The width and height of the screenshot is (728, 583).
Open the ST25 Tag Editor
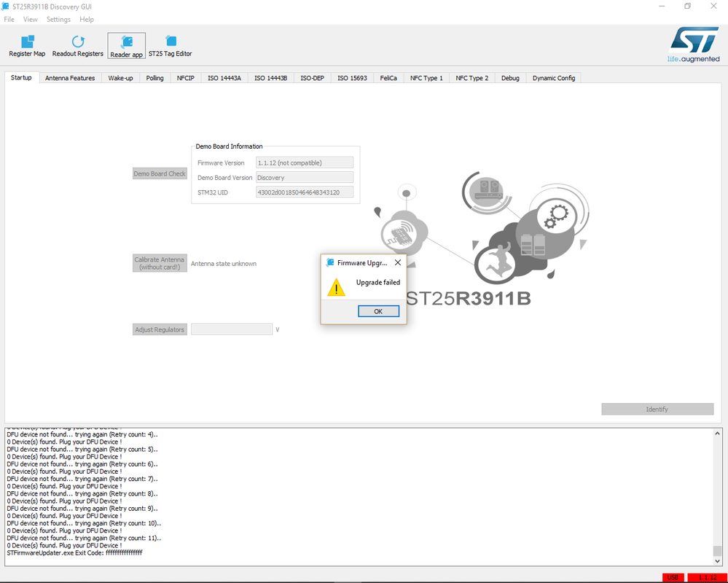[170, 46]
